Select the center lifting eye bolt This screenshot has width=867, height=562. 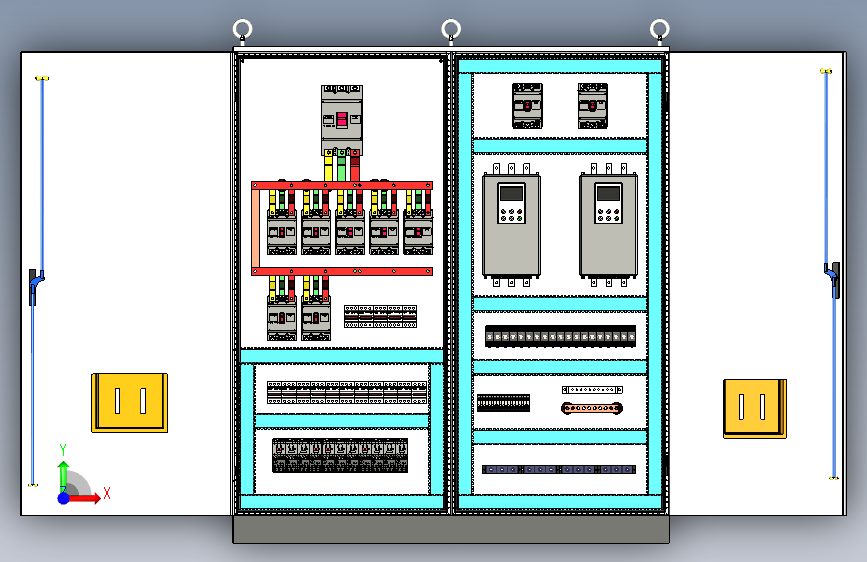pos(451,29)
